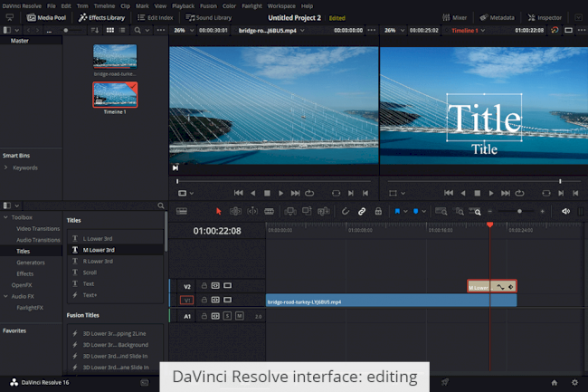Stop playback in the source viewer
The height and width of the screenshot is (392, 588).
click(267, 193)
